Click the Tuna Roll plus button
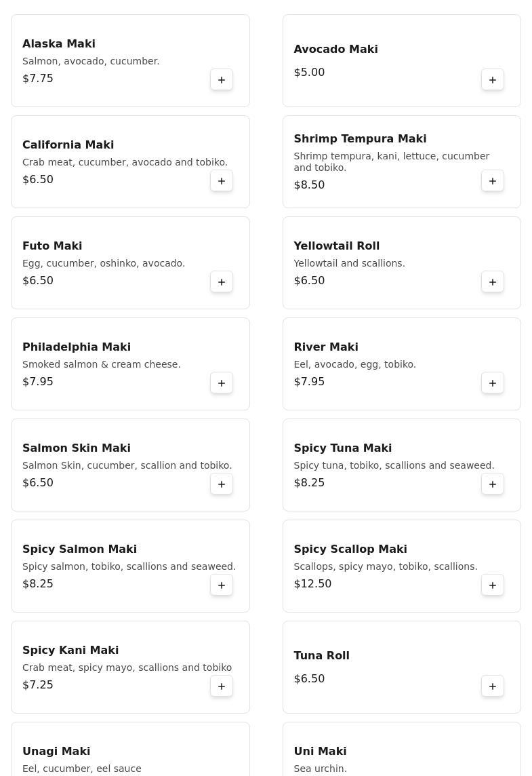The width and height of the screenshot is (532, 776). (x=493, y=686)
